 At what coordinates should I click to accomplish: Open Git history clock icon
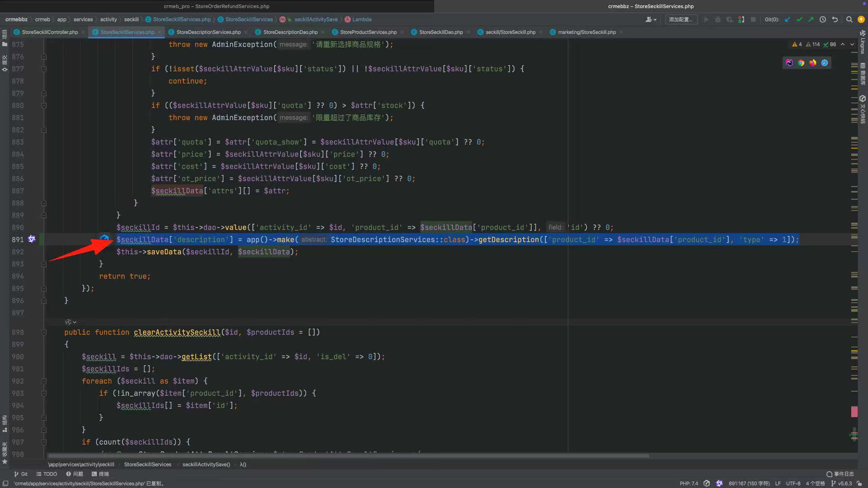coord(823,19)
